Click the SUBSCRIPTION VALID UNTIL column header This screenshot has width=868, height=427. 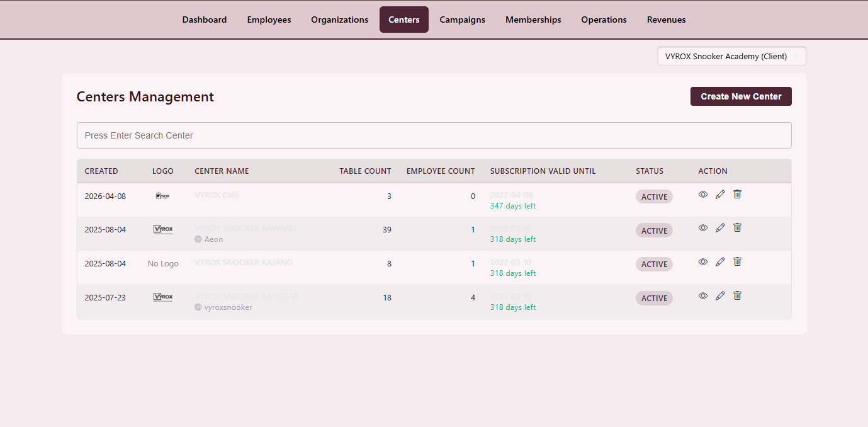pyautogui.click(x=543, y=171)
